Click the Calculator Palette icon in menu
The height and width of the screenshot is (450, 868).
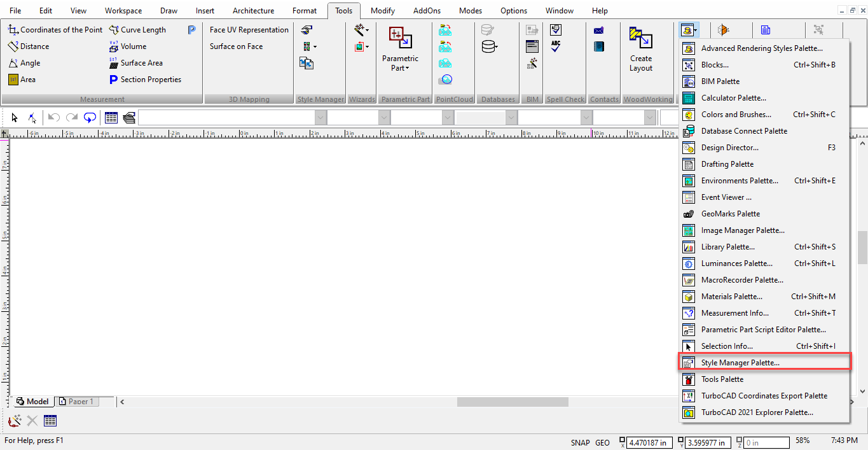coord(688,98)
